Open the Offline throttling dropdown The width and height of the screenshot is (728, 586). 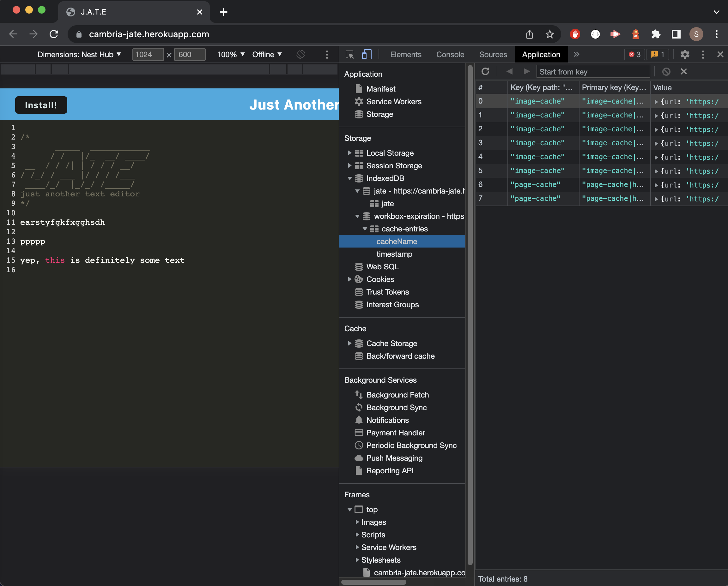tap(267, 54)
